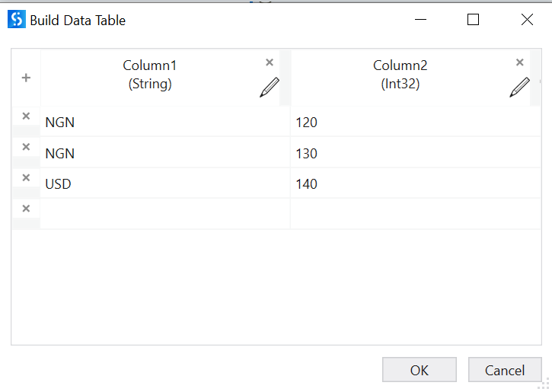Delete the USD row
This screenshot has width=552, height=392.
coord(26,177)
